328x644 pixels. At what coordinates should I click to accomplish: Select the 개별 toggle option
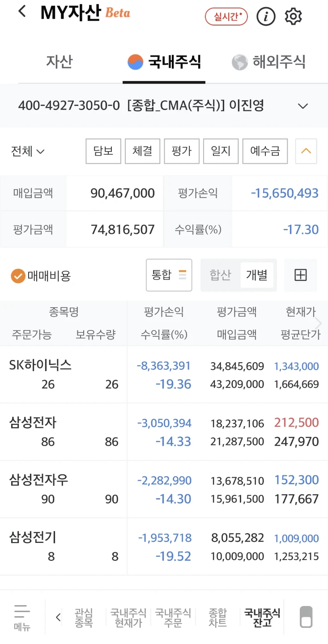tap(257, 275)
